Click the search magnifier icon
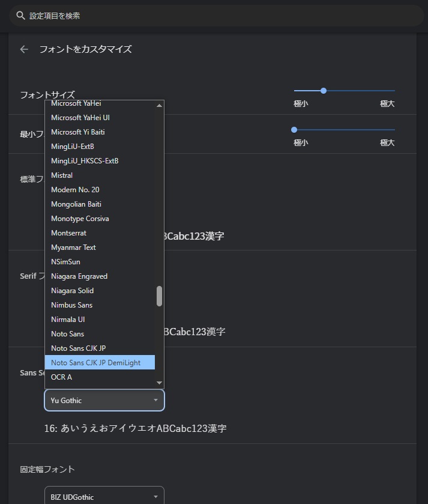 point(20,16)
